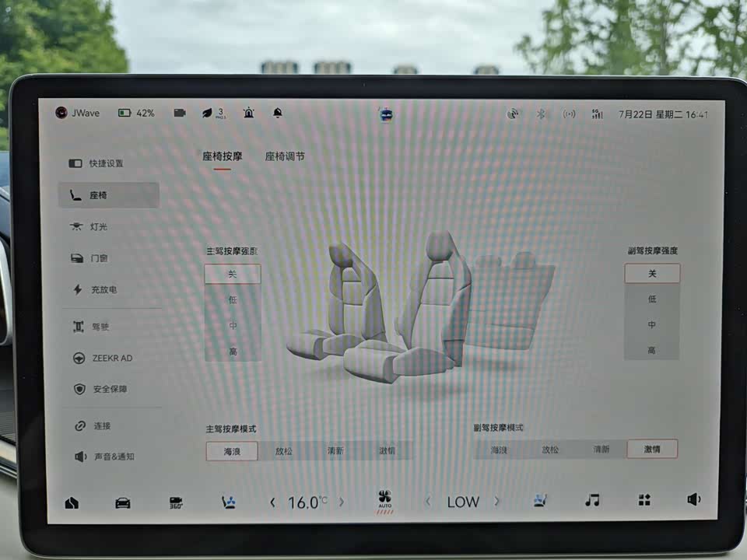Tap the Bluetooth icon in status bar

point(541,114)
